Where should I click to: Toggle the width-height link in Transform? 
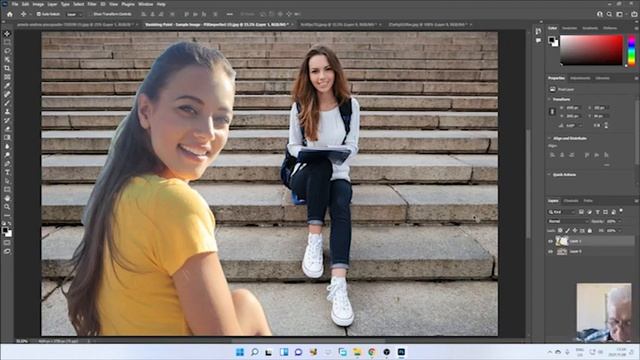pyautogui.click(x=552, y=111)
